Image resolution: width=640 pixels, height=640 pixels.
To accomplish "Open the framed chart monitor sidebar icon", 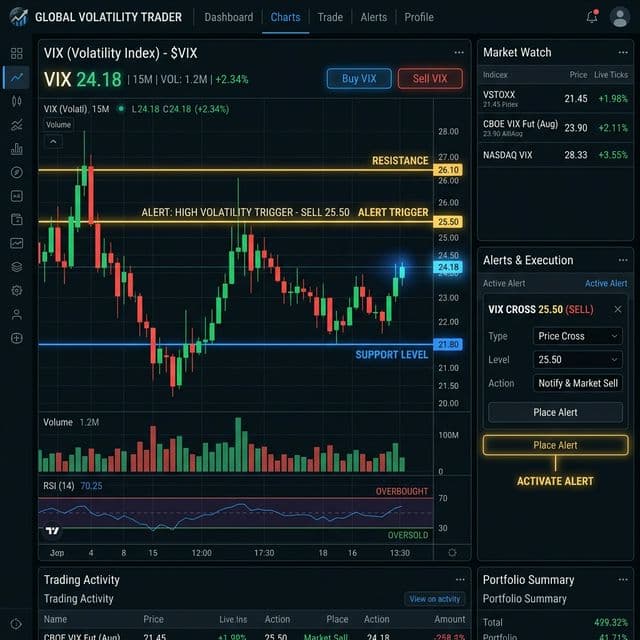I will [17, 243].
